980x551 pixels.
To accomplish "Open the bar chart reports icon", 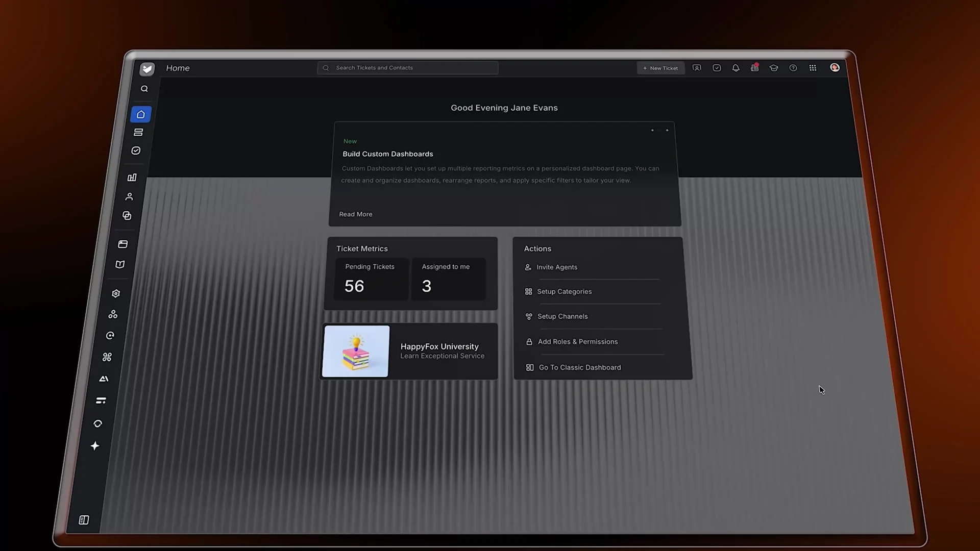I will coord(132,178).
